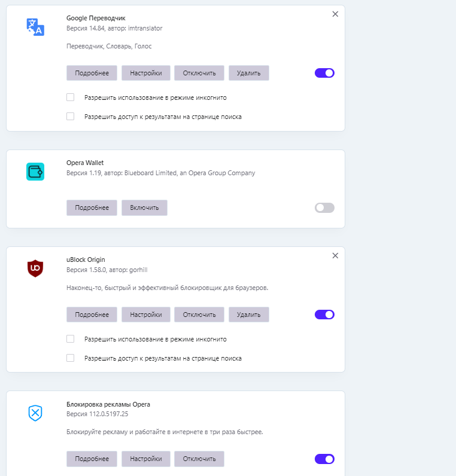Allow uBlock Origin in incognito mode
Viewport: 456px width, 476px height.
(70, 339)
